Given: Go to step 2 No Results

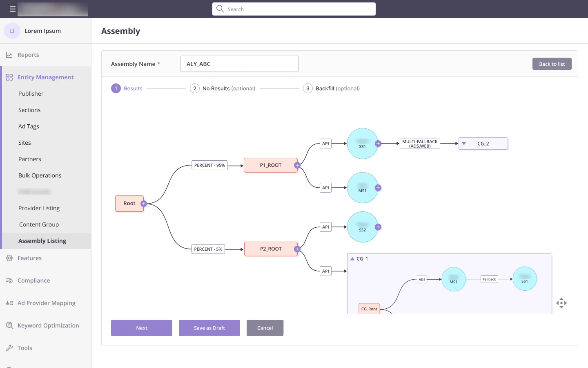Looking at the screenshot, I should pyautogui.click(x=223, y=88).
